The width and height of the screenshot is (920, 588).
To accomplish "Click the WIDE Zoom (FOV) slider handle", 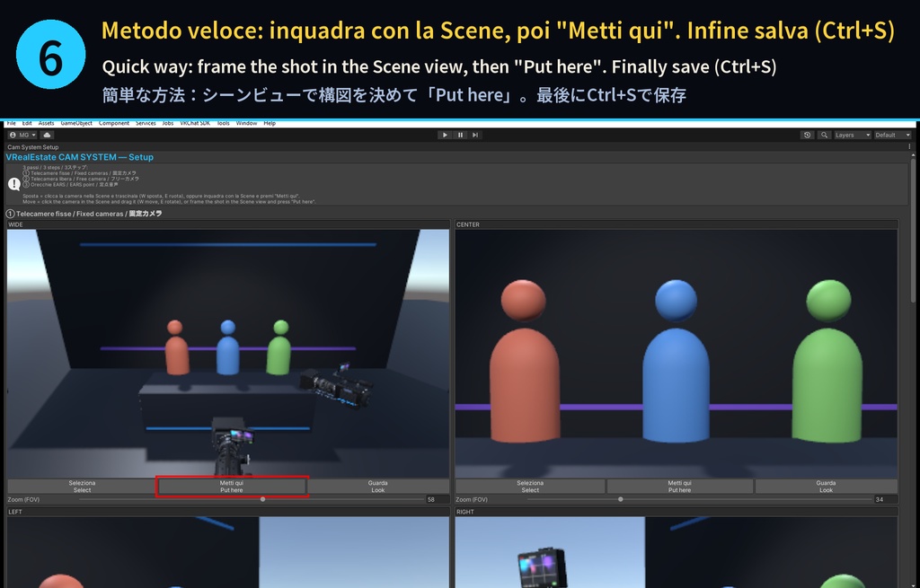I will point(263,499).
